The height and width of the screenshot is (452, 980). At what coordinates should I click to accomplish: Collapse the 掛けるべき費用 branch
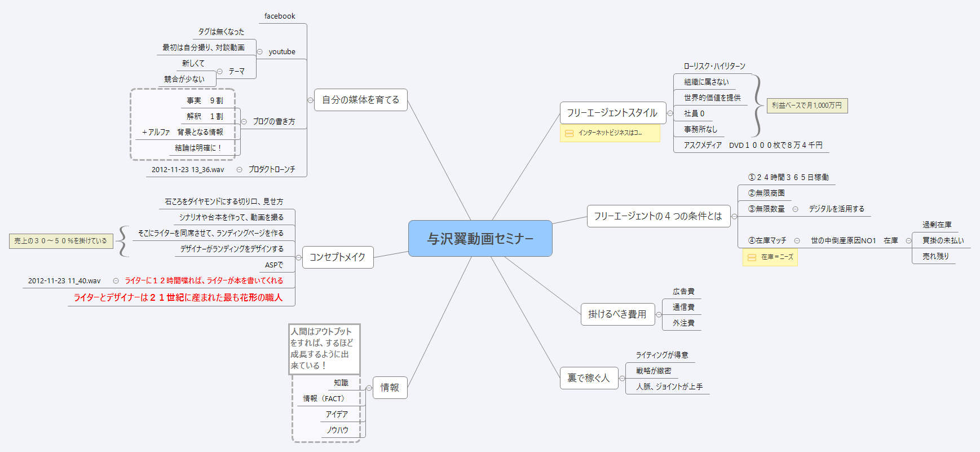659,315
